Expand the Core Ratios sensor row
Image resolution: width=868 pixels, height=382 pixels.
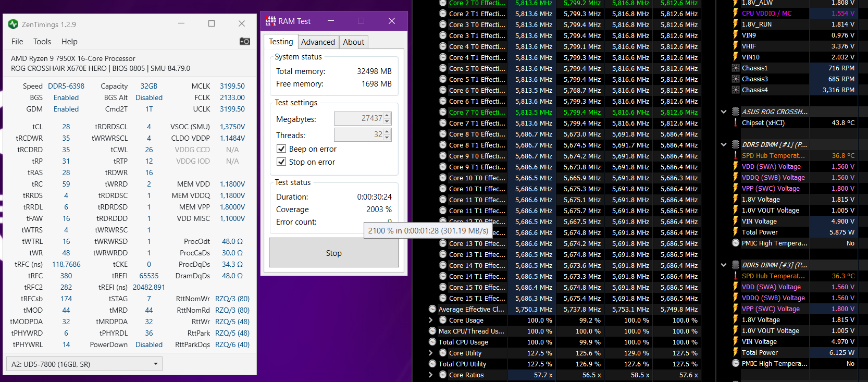[x=431, y=375]
